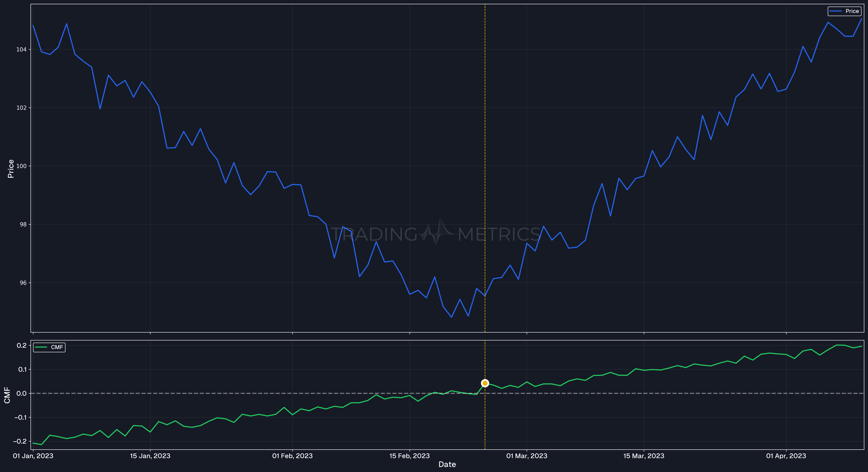The width and height of the screenshot is (868, 472).
Task: Click the blue Price legend line swatch
Action: pos(835,11)
